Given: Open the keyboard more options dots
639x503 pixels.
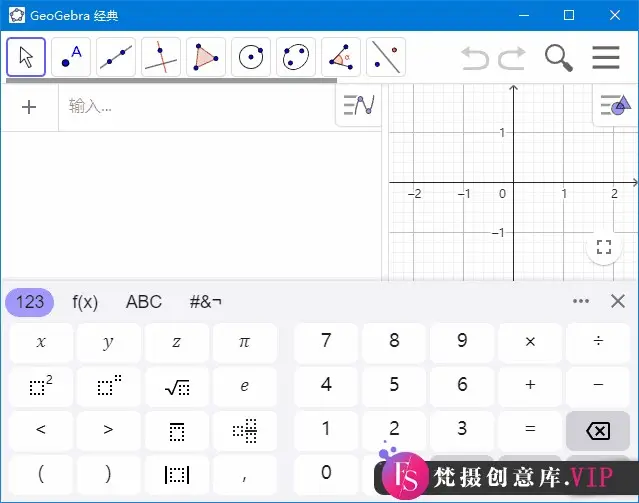Looking at the screenshot, I should pyautogui.click(x=581, y=301).
